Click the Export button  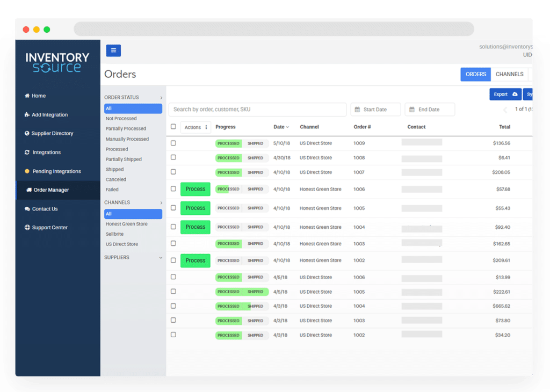click(x=505, y=95)
